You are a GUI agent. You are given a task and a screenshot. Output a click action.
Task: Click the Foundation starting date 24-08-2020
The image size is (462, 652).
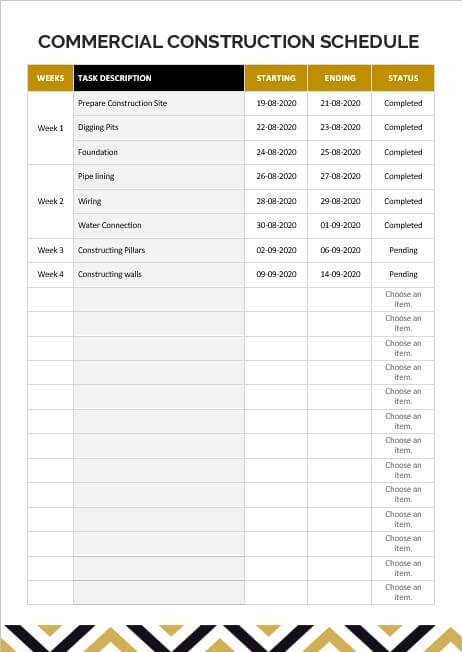coord(276,152)
